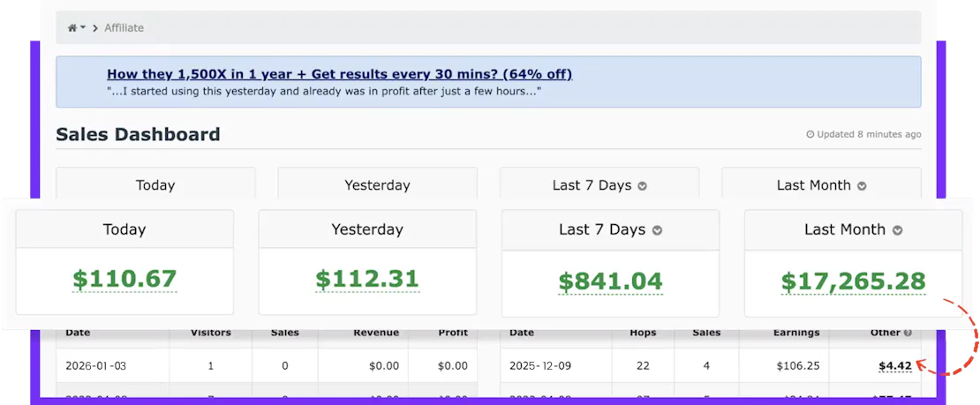
Task: Open the $17,265.28 Last Month total
Action: 853,281
